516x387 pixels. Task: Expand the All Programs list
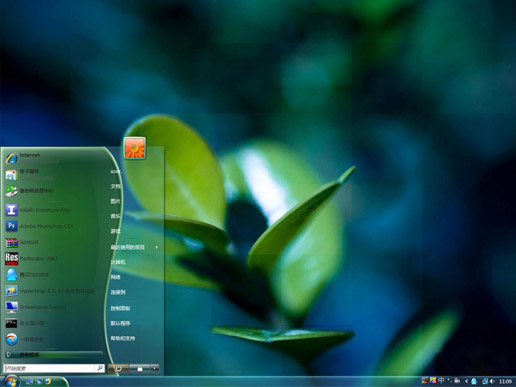[54, 355]
